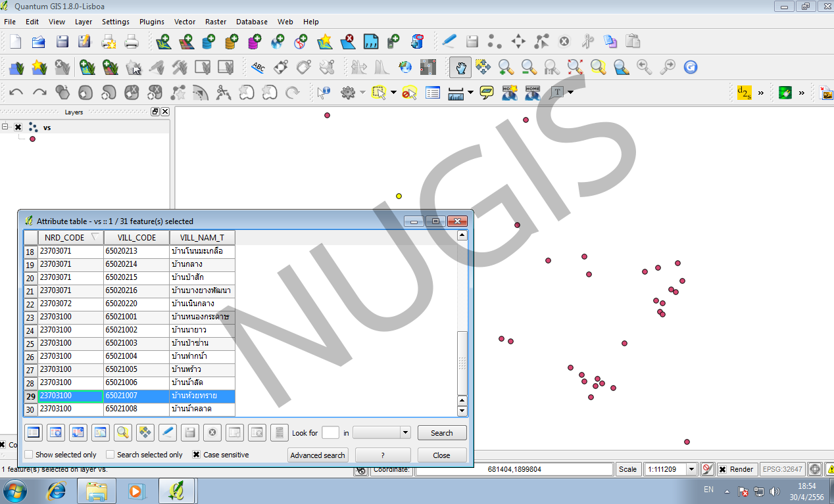
Task: Open the select features tool dropdown arrow
Action: click(x=393, y=93)
